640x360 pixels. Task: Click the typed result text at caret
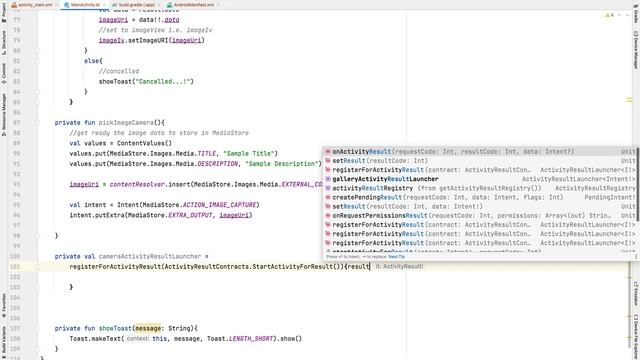(x=358, y=267)
